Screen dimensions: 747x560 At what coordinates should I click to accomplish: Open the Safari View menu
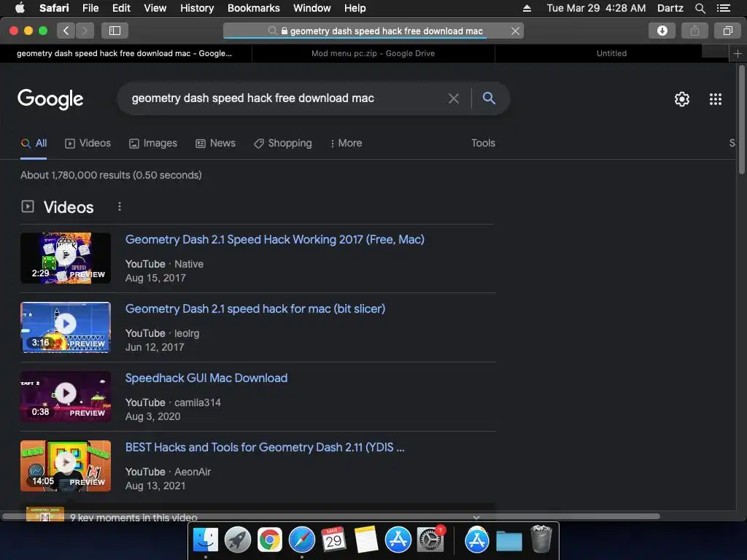tap(155, 8)
